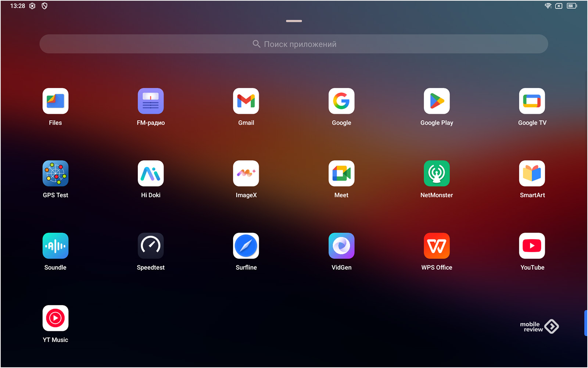Viewport: 588px width, 368px height.
Task: Tap the shield icon in status bar
Action: coord(44,6)
